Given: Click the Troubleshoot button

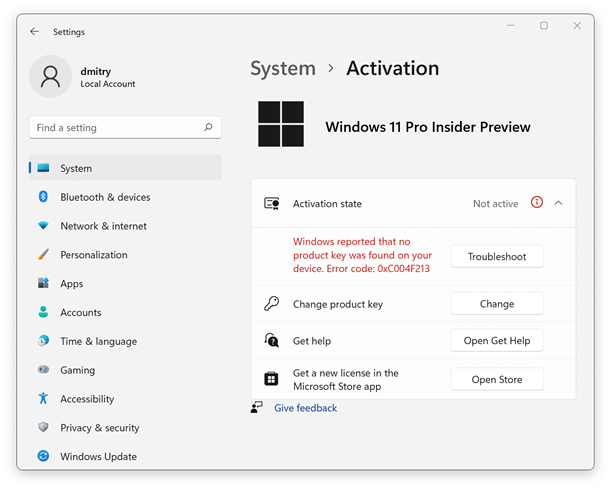Looking at the screenshot, I should (x=497, y=256).
